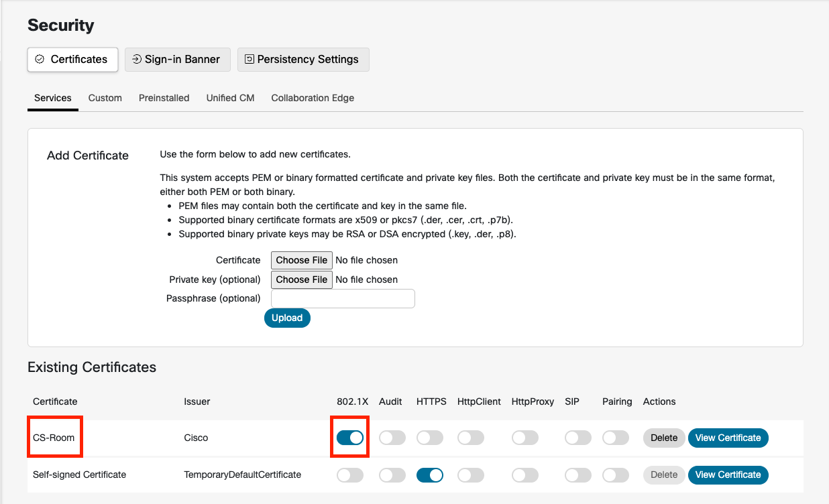The height and width of the screenshot is (504, 829).
Task: Disable 802.1X for CS-Room certificate
Action: pyautogui.click(x=350, y=438)
